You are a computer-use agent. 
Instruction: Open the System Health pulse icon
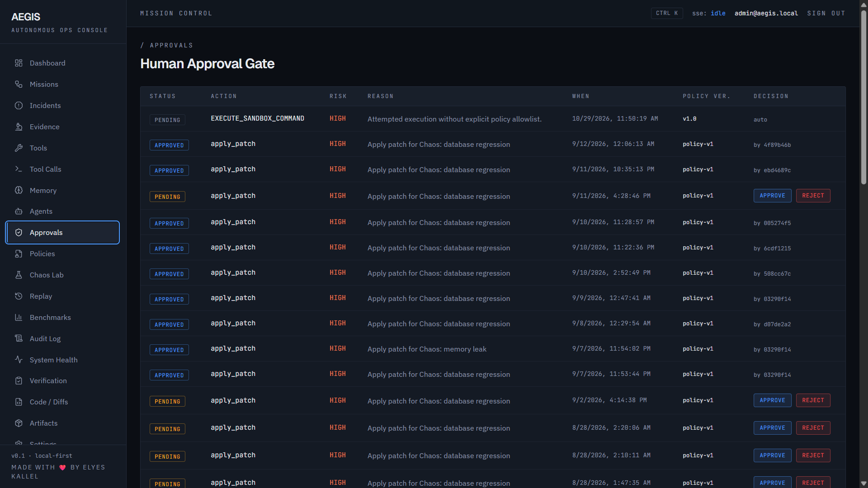click(x=19, y=360)
